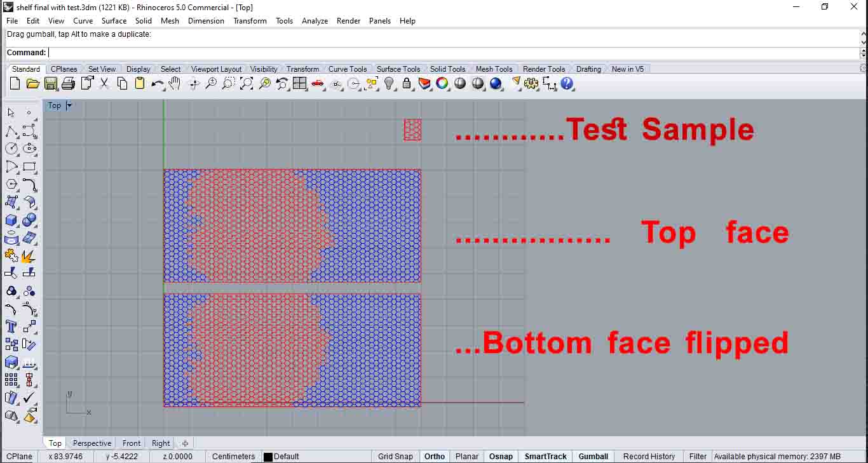Viewport: 868px width, 463px height.
Task: Select the Polyline tool in sidebar
Action: pos(11,131)
